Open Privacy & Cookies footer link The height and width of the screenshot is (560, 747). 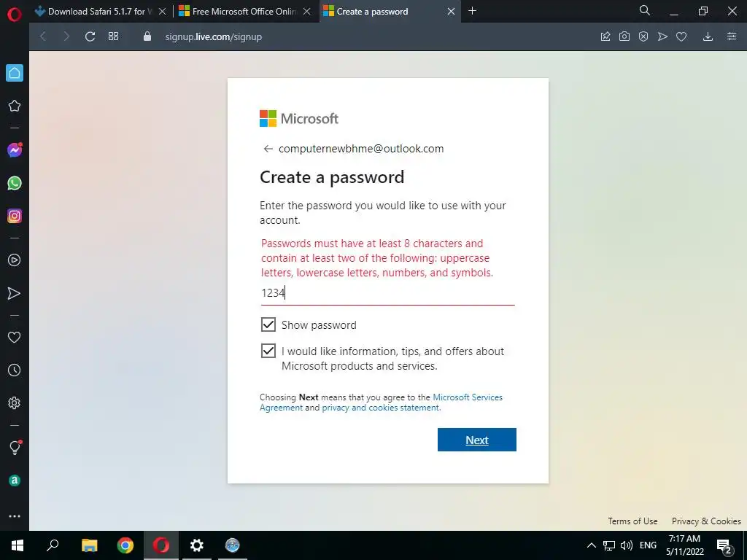coord(706,521)
